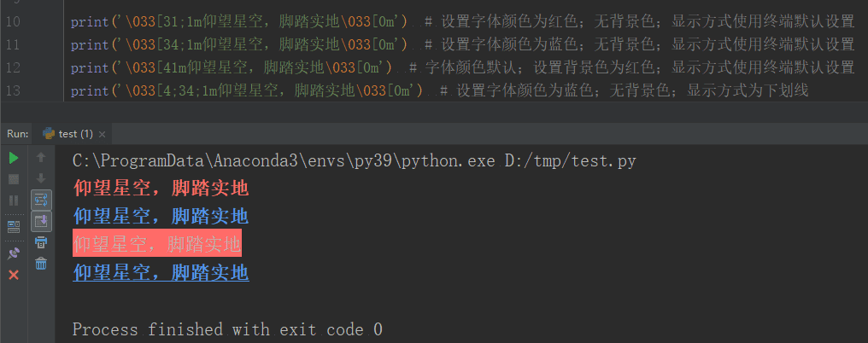Click the red-background highlighted output line
868x343 pixels.
click(157, 243)
